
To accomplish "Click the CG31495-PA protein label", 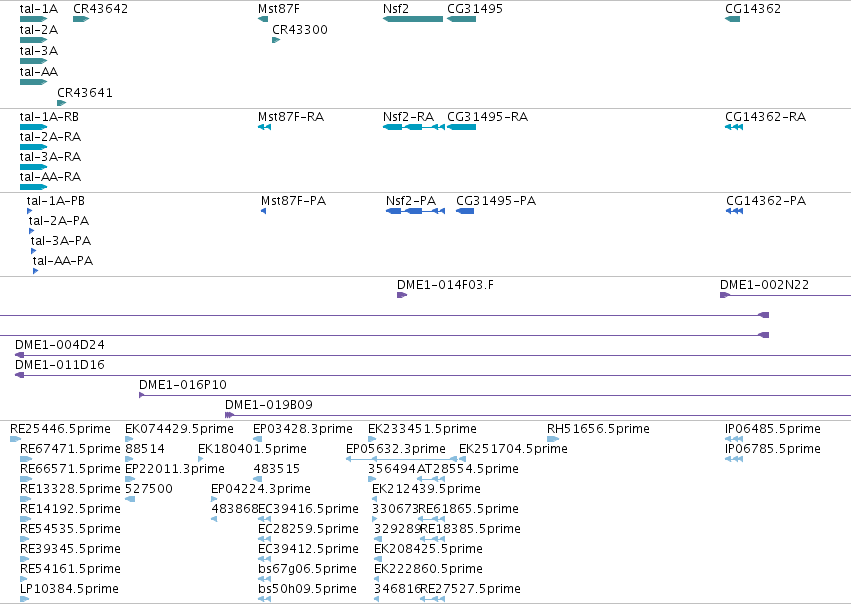I will (496, 201).
